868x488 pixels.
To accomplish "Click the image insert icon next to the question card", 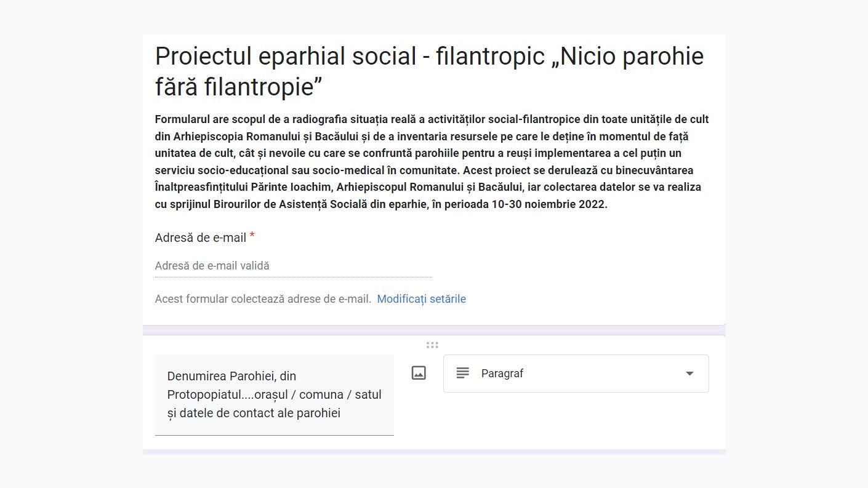I will point(419,372).
